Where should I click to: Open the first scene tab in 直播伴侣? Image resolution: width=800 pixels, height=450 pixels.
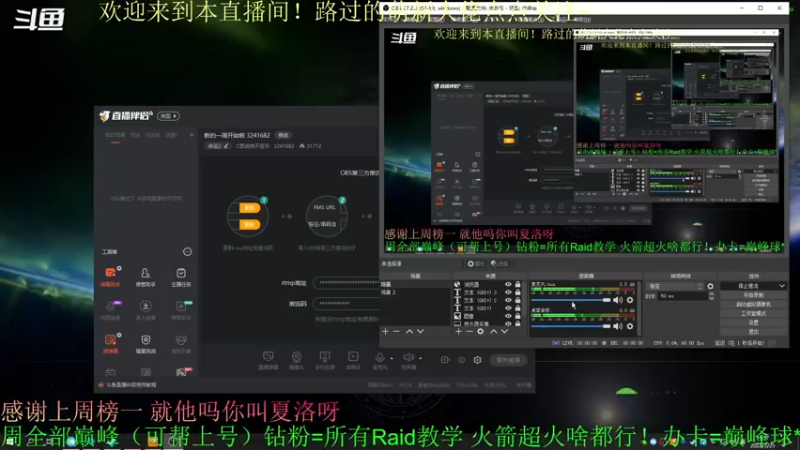coord(115,135)
